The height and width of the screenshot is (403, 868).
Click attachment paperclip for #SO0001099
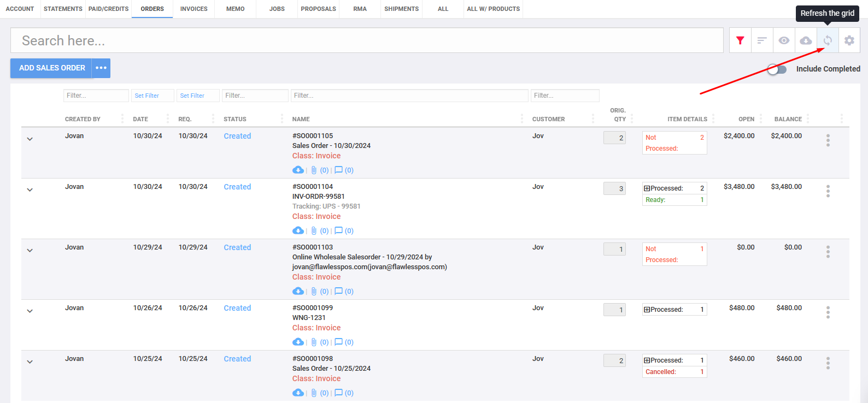click(x=314, y=342)
